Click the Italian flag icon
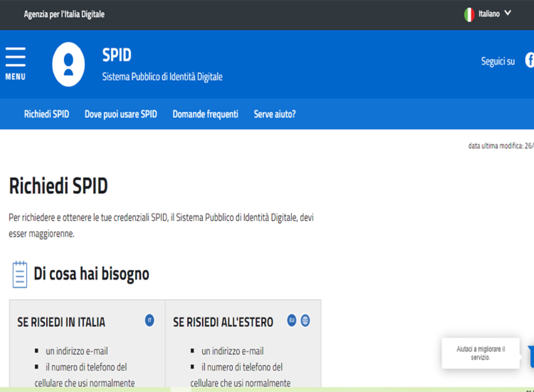Viewport: 534px width, 392px height. 469,14
